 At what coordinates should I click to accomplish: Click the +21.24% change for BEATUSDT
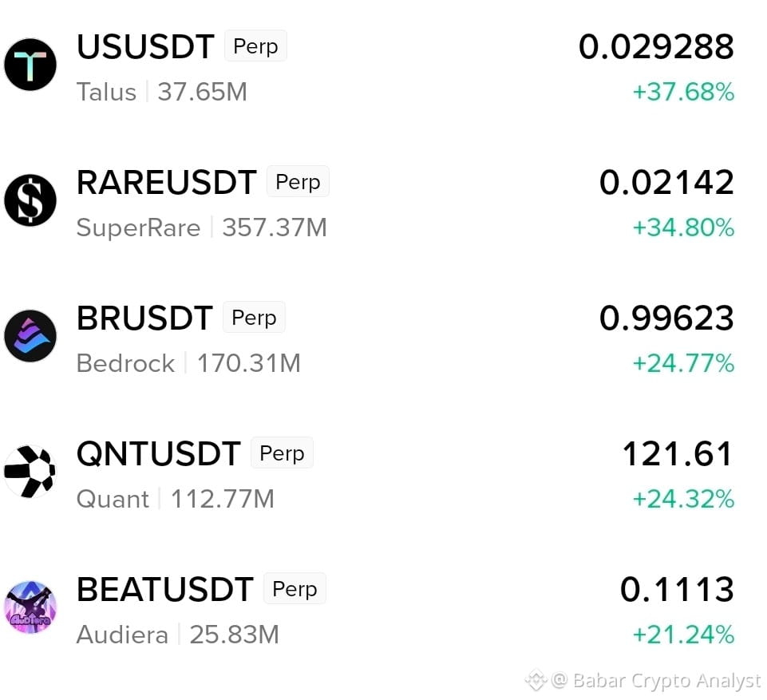tap(683, 635)
